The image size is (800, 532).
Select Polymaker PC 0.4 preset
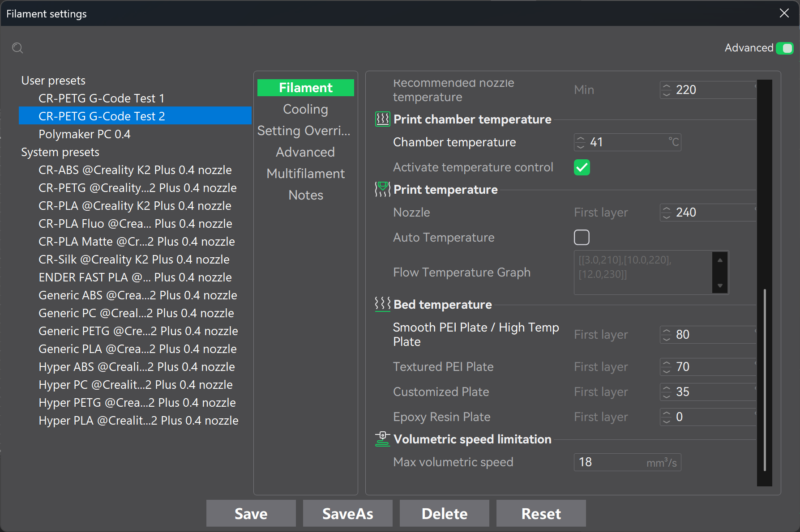tap(135, 134)
